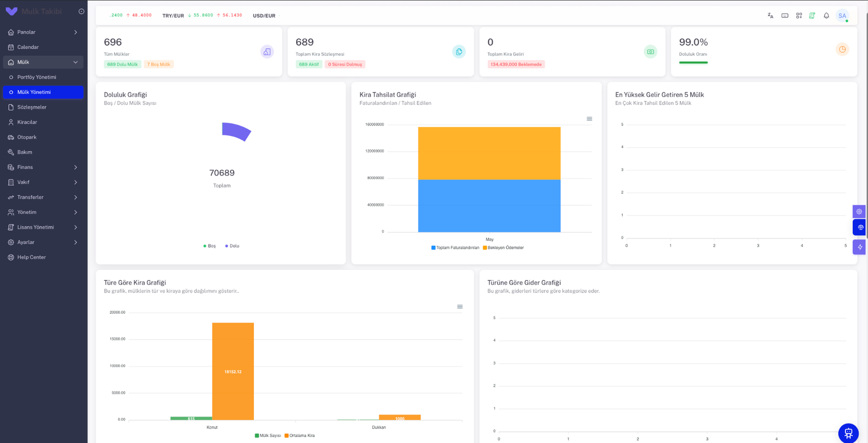868x443 pixels.
Task: Open the chatbot assistant floating button
Action: click(848, 433)
